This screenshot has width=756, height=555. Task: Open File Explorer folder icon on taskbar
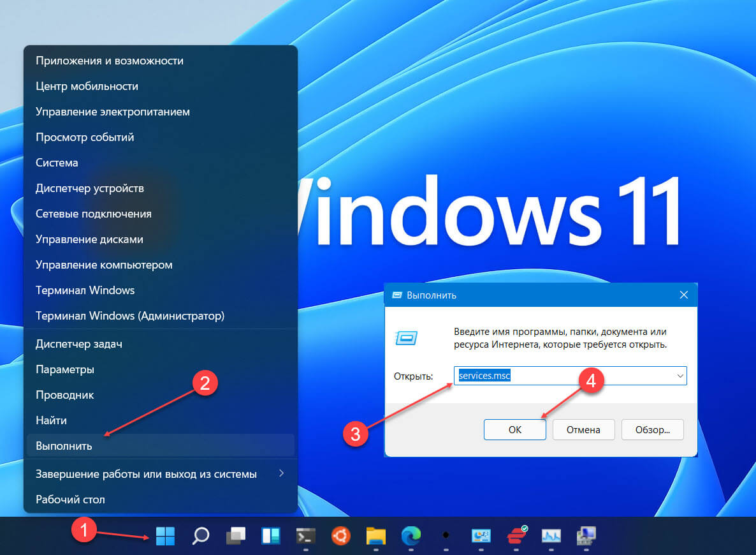click(x=376, y=536)
